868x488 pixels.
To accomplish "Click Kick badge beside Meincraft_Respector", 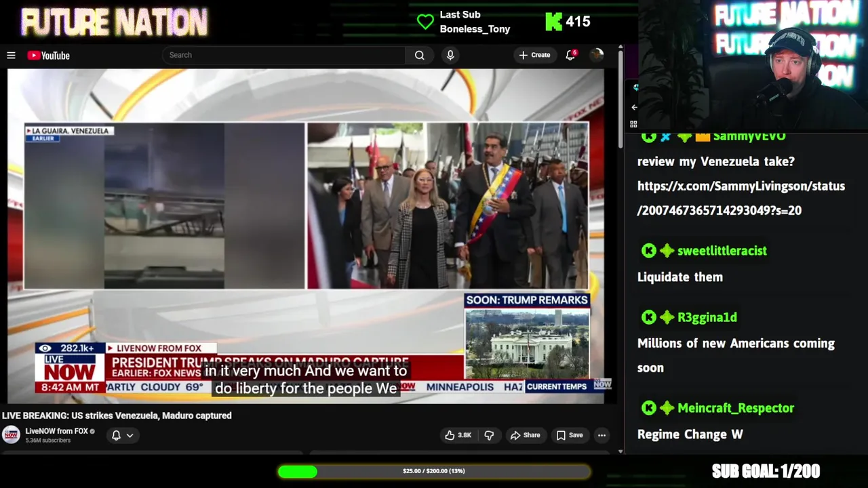I will (649, 408).
